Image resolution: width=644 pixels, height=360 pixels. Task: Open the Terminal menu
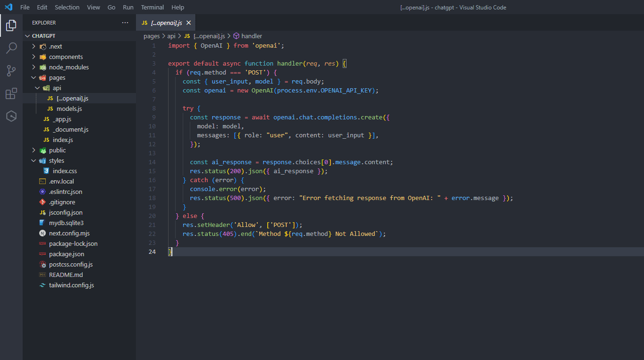(x=153, y=7)
